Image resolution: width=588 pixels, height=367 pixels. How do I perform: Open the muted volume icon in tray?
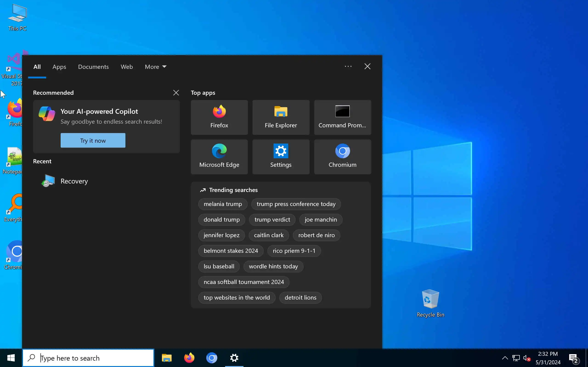[x=526, y=358]
